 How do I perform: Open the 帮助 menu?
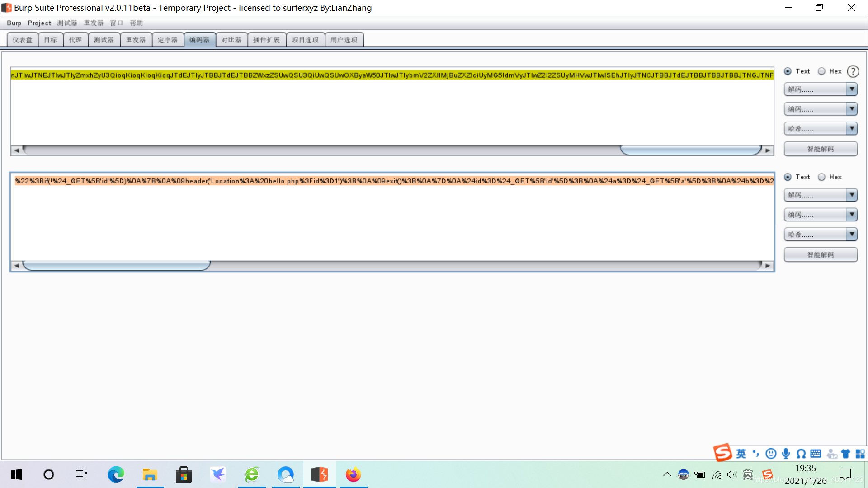[x=136, y=23]
